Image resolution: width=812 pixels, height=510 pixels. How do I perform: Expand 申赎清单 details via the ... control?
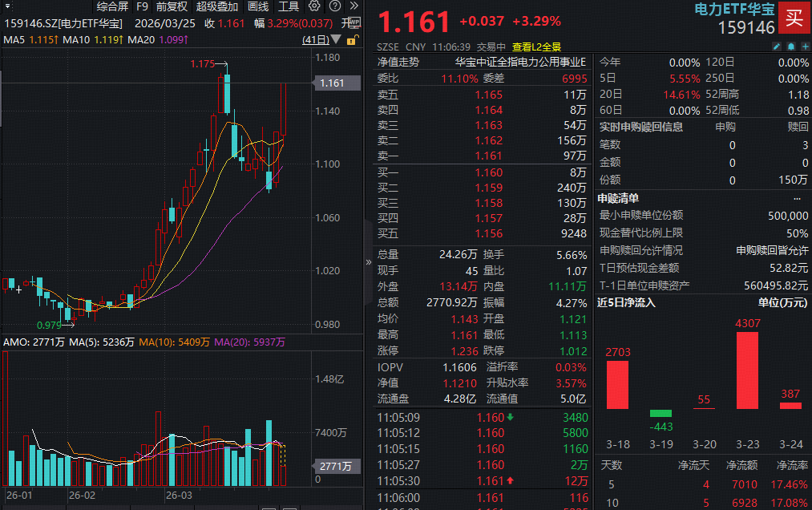[x=798, y=198]
